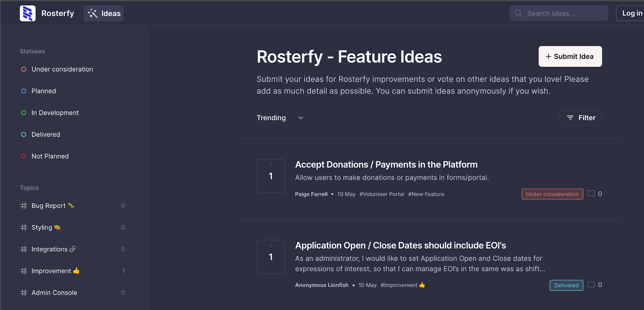Click the Under consideration badge on donations idea
644x310 pixels.
[x=552, y=194]
